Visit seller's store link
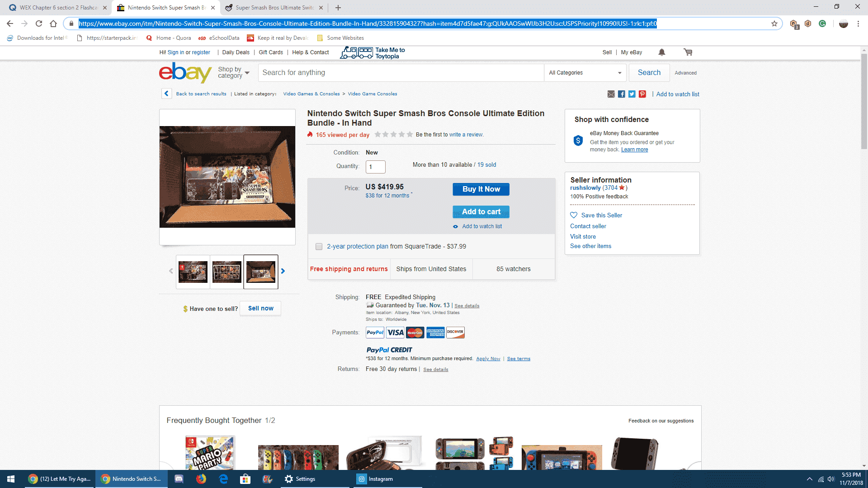The image size is (868, 488). coord(583,237)
